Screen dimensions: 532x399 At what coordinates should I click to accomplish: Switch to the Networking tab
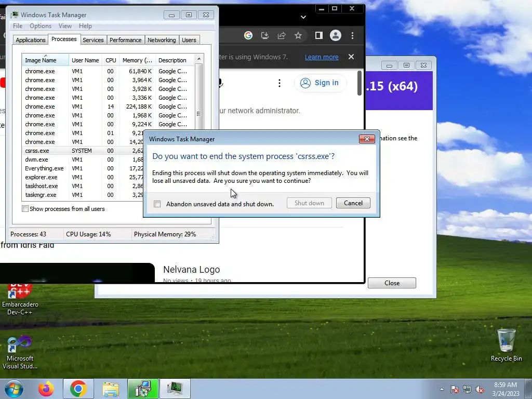[162, 40]
